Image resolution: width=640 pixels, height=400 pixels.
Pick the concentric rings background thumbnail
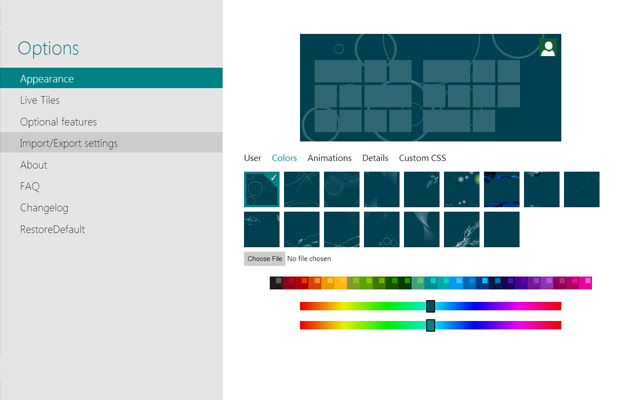(x=342, y=189)
